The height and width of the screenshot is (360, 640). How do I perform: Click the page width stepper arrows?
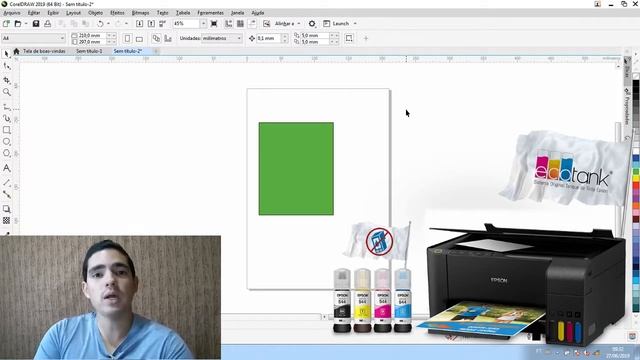(x=110, y=36)
